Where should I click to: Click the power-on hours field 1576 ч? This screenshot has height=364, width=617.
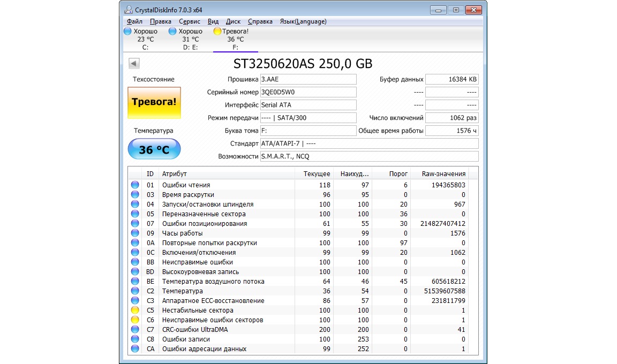452,131
